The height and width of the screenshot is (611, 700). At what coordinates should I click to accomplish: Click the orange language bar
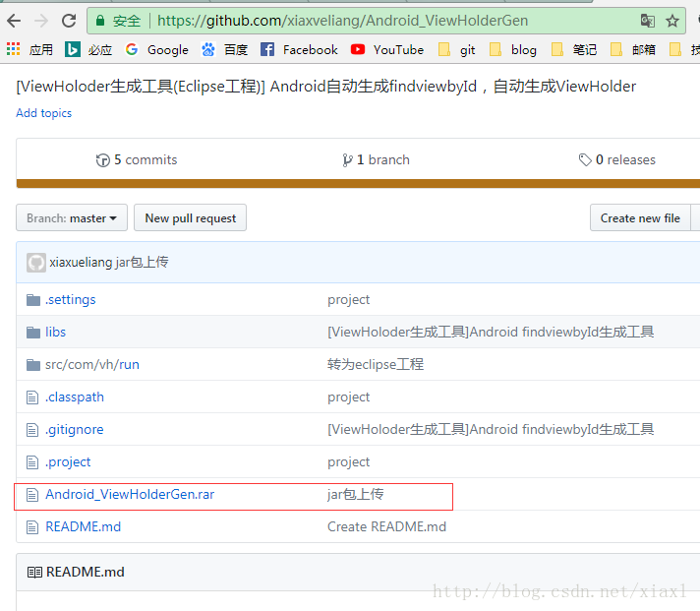[358, 184]
